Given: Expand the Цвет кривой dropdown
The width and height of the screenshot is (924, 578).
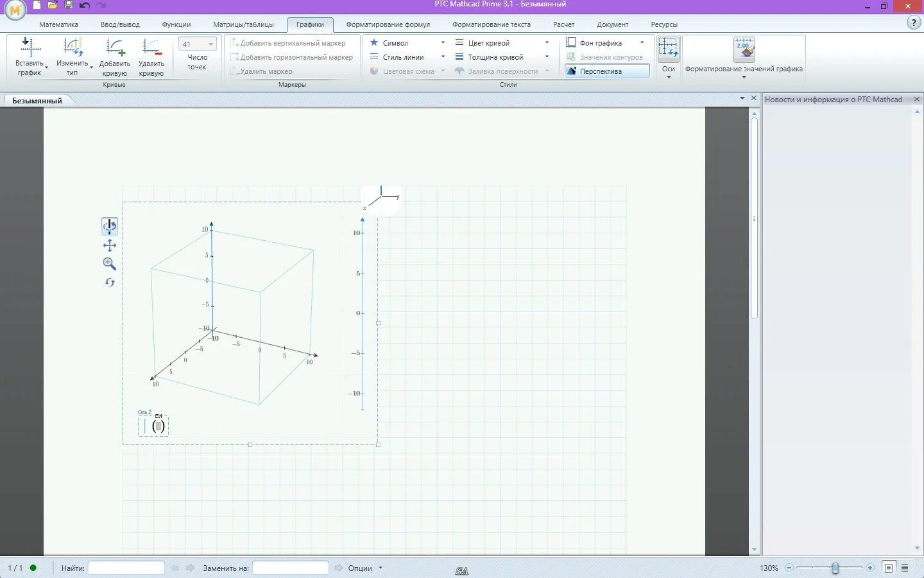Looking at the screenshot, I should [547, 43].
